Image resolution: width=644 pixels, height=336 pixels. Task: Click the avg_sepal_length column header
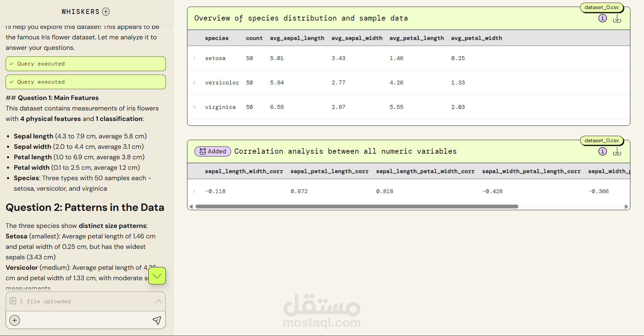coord(297,38)
